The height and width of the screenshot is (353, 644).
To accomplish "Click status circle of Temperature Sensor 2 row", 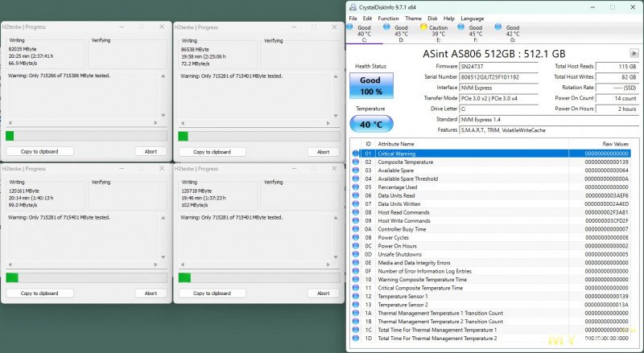I will [356, 305].
